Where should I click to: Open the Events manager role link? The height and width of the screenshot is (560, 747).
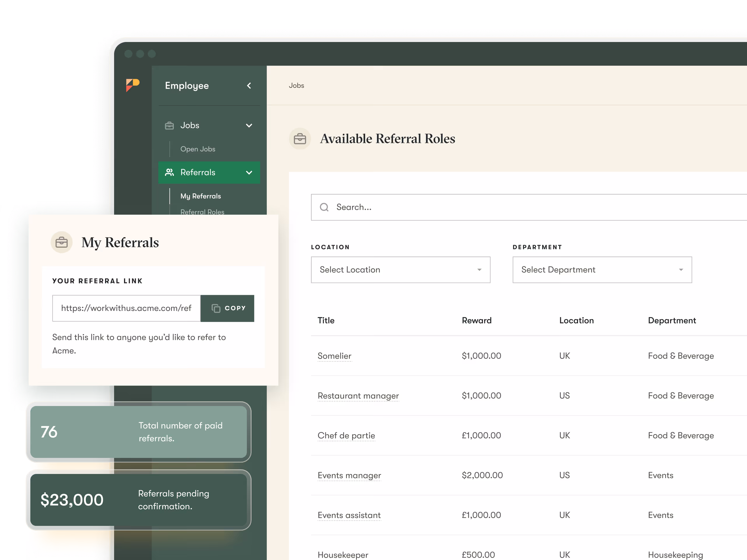(349, 475)
